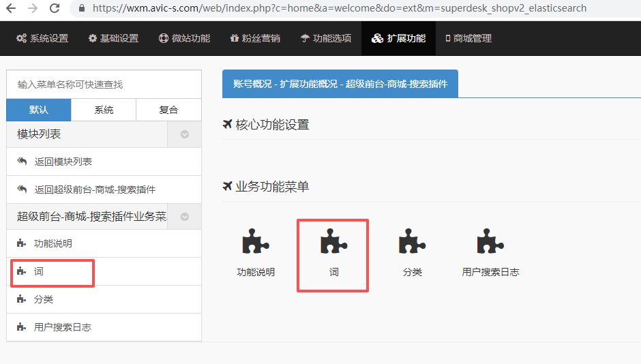Viewport: 641px width, 364px height.
Task: Click the menu name quick search field
Action: pos(104,85)
